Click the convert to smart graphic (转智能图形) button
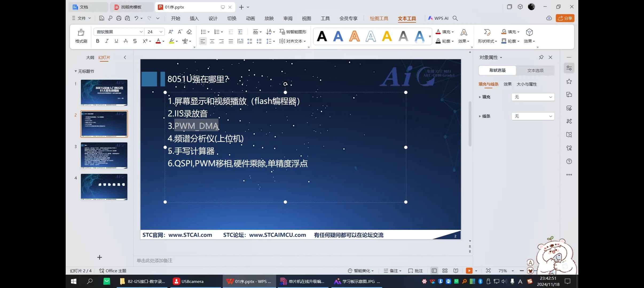The image size is (644, 288). tap(293, 32)
